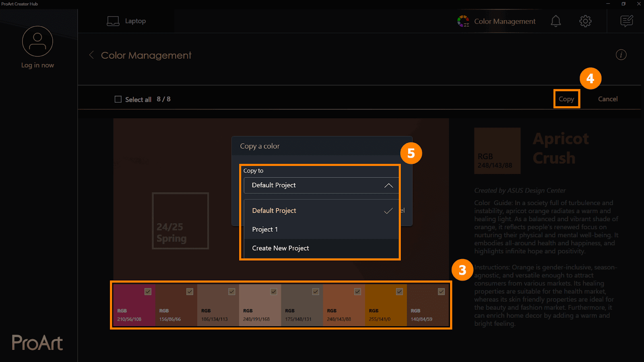Select the 156/86/66 brown swatch
Image resolution: width=644 pixels, height=362 pixels.
click(176, 305)
